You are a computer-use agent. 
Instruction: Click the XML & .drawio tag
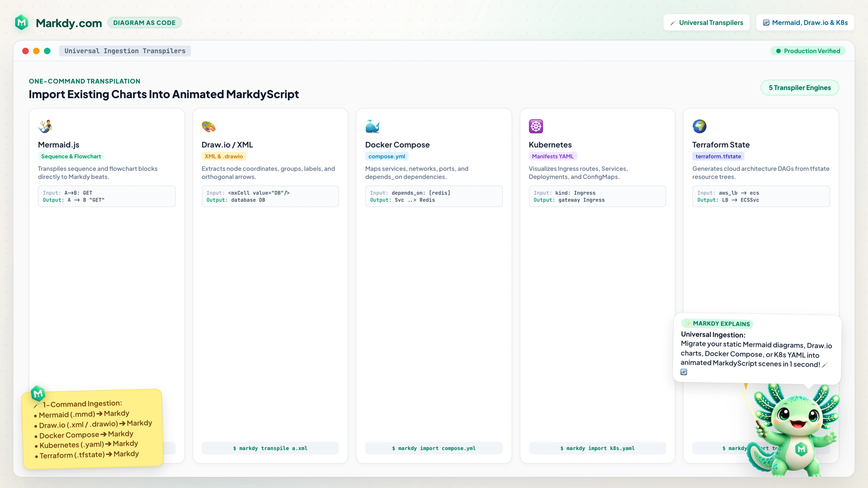(224, 156)
